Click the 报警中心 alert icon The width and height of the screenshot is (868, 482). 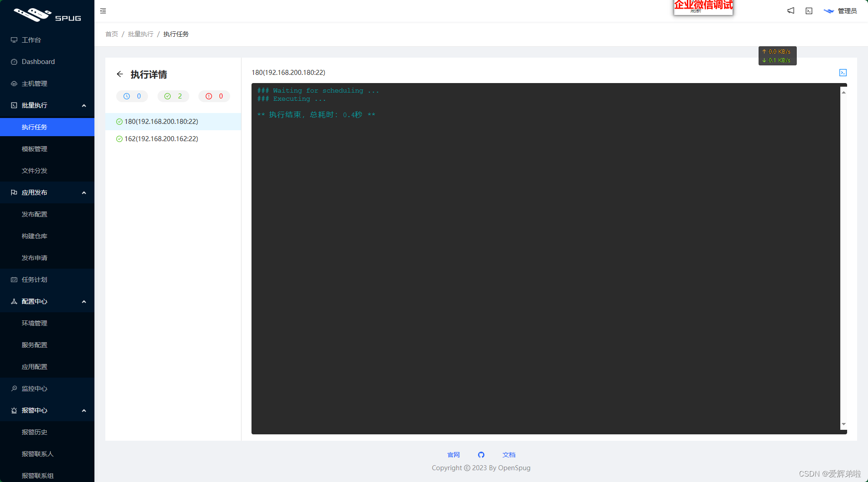tap(14, 410)
